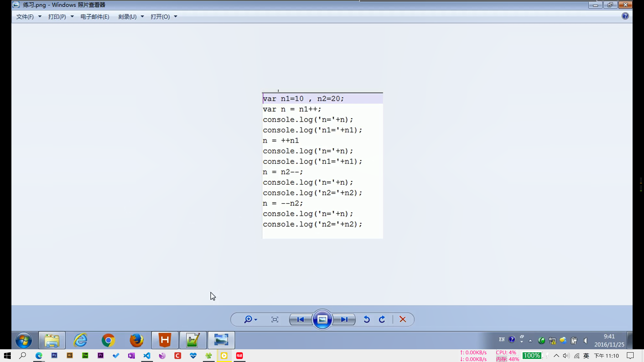Switch to the yellow player app
644x362 pixels.
click(x=224, y=356)
